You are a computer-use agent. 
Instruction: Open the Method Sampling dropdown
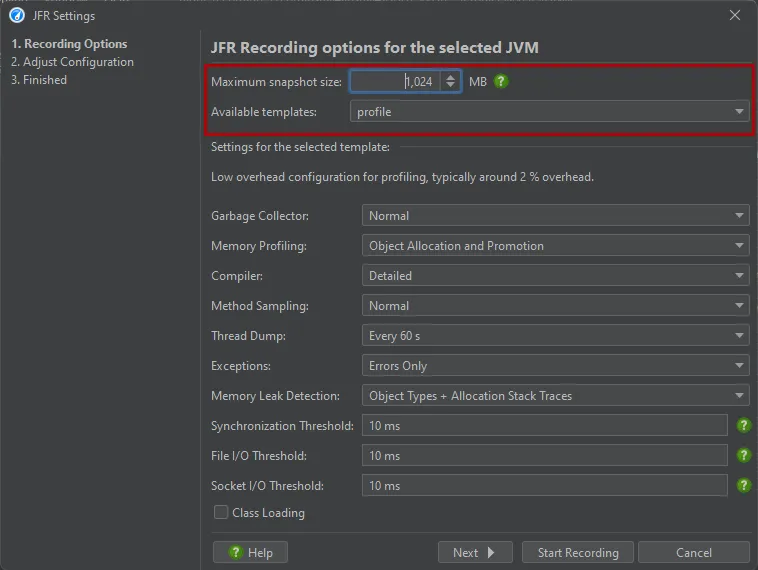[555, 306]
